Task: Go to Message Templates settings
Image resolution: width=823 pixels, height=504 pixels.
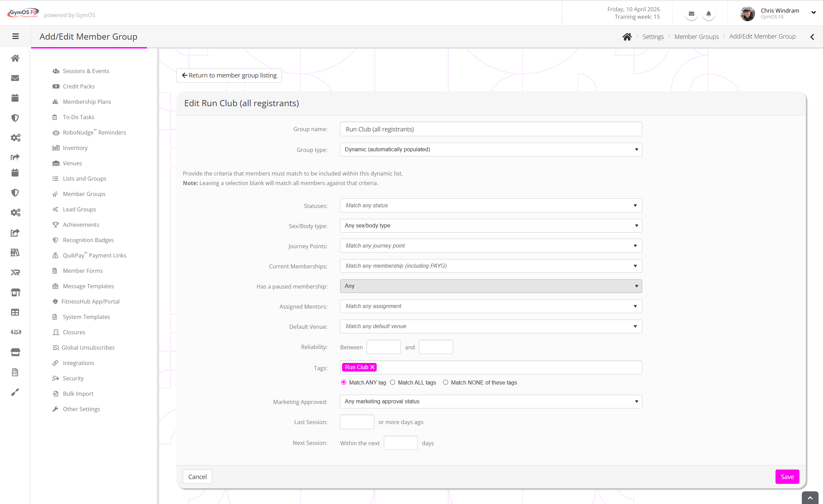Action: pyautogui.click(x=88, y=286)
